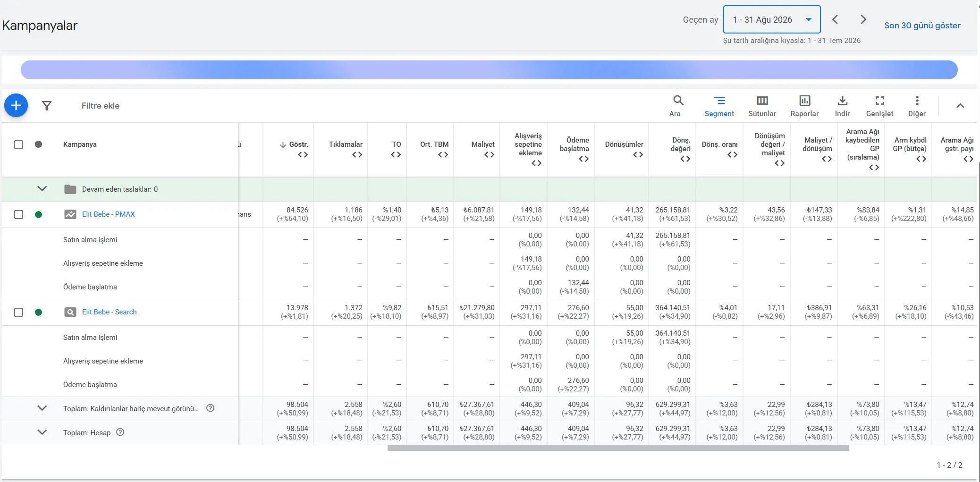Sort by Kampanya column header
The height and width of the screenshot is (482, 980).
point(80,144)
